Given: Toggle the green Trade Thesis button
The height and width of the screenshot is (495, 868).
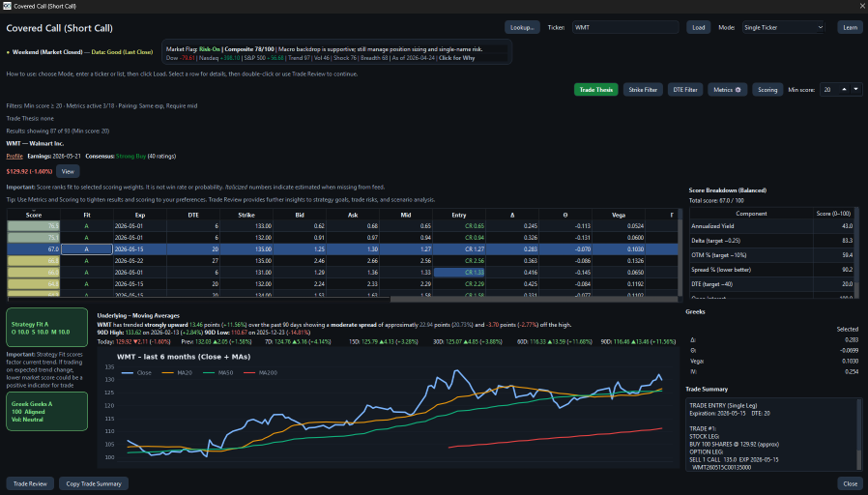Looking at the screenshot, I should tap(596, 90).
